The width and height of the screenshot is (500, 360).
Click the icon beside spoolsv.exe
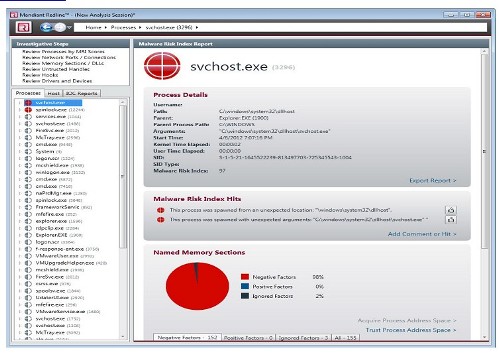(28, 291)
